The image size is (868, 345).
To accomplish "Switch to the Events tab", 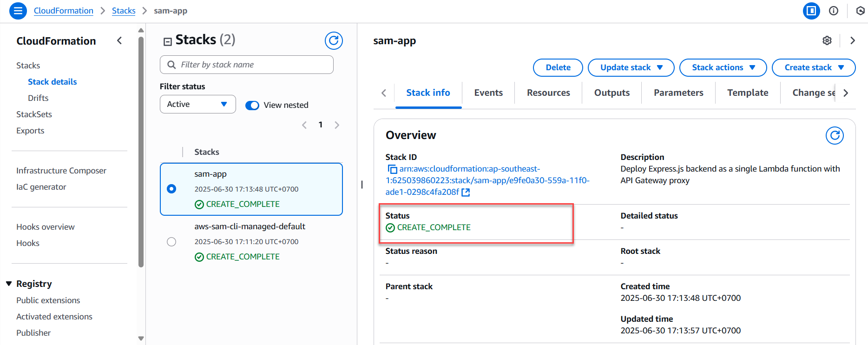I will point(488,93).
